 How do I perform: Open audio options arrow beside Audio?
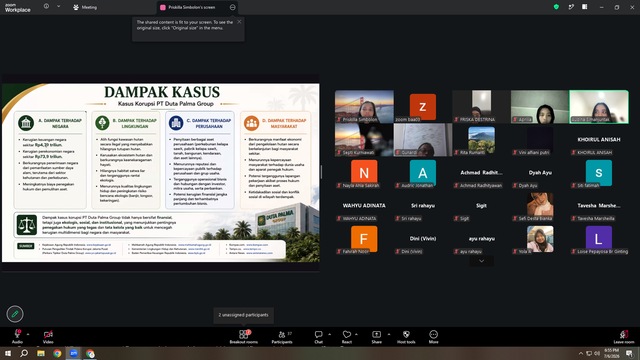28,334
